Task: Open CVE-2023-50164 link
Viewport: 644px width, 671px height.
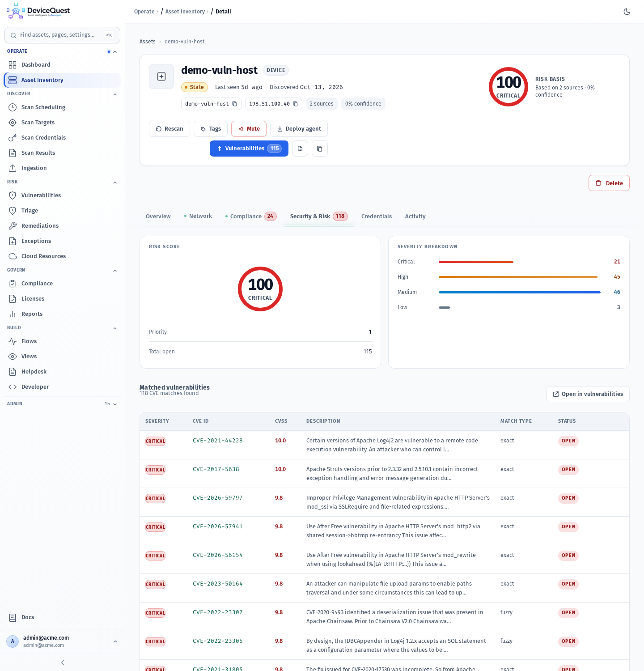Action: (x=218, y=584)
